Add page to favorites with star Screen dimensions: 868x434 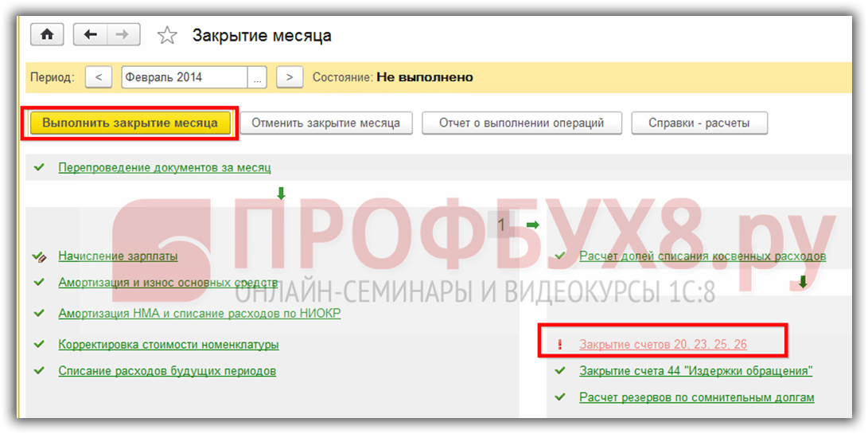pyautogui.click(x=167, y=36)
